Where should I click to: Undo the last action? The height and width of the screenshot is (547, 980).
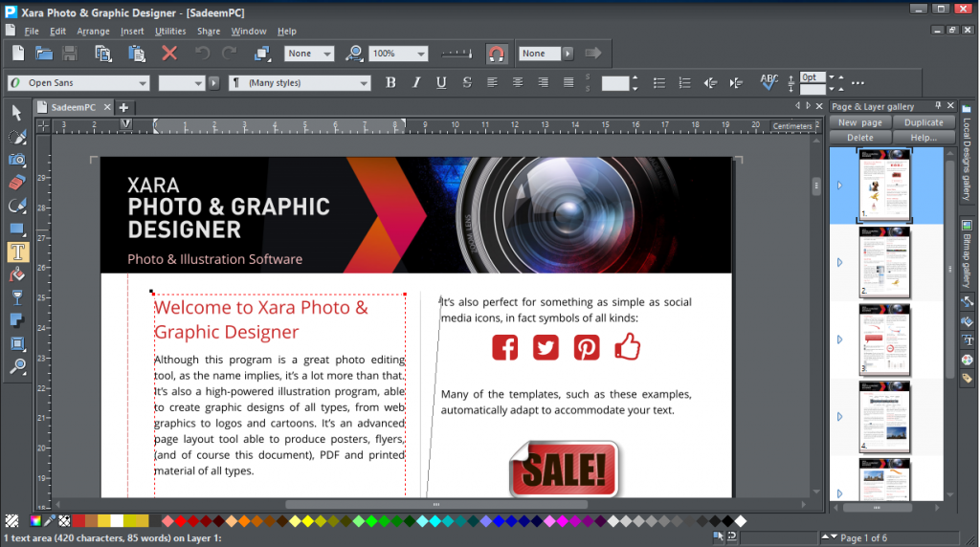[x=203, y=54]
